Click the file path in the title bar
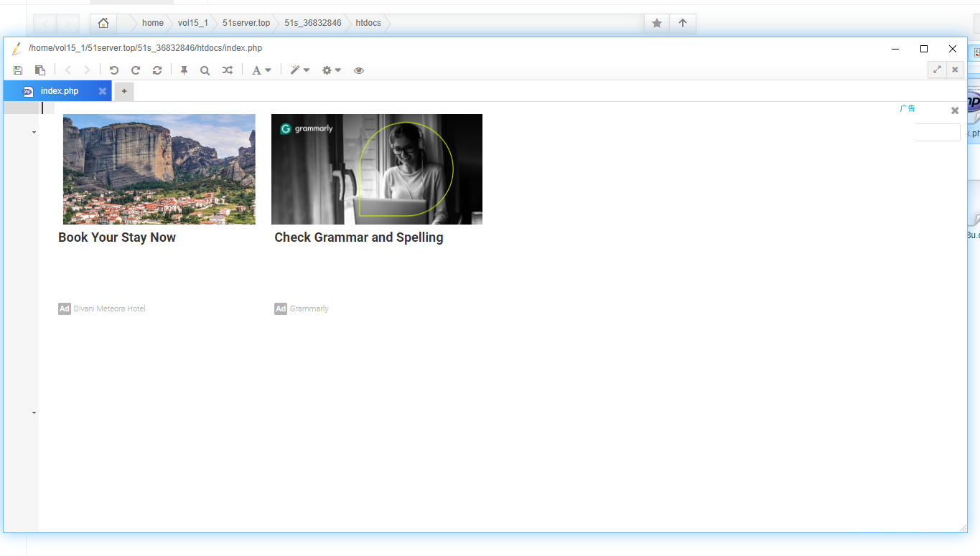The image size is (980, 556). click(x=145, y=48)
